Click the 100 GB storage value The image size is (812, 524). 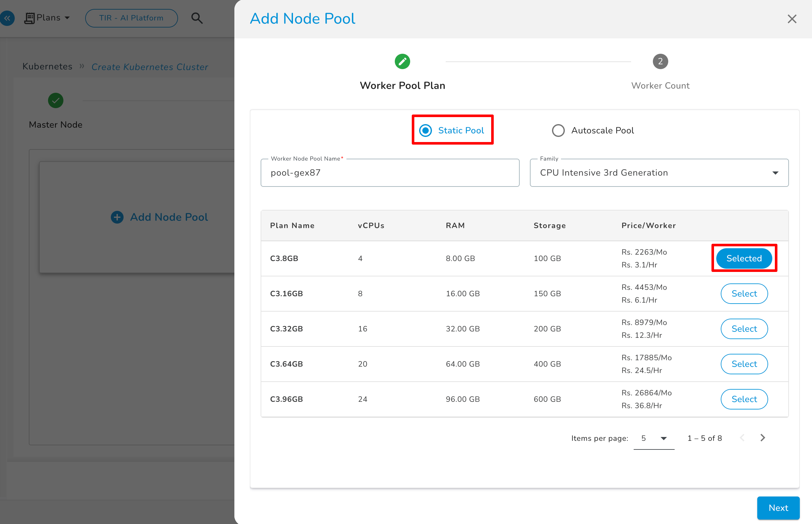(x=547, y=258)
